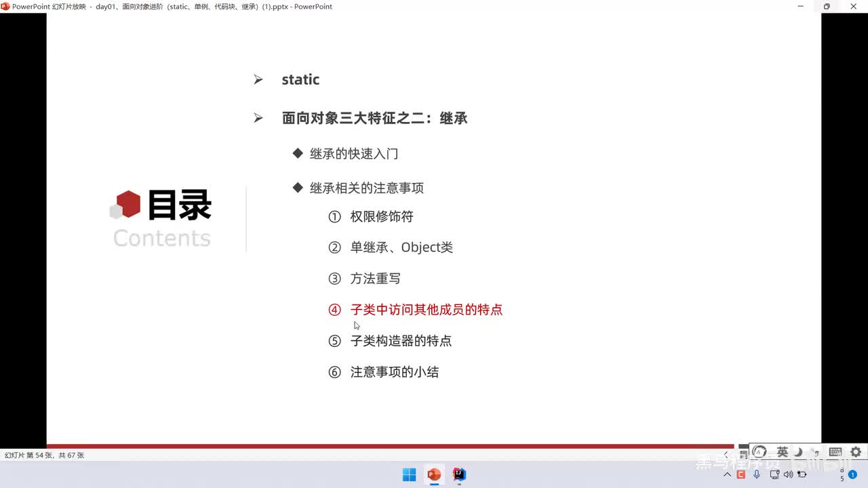Open the red C tray icon
Image resolution: width=868 pixels, height=488 pixels.
click(741, 474)
